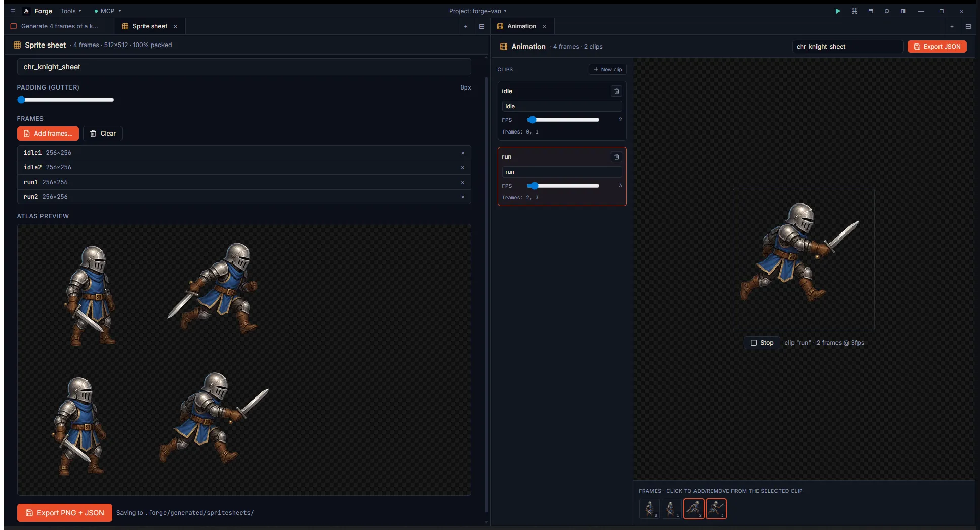Click Export PNG + JSON button
Viewport: 980px width, 530px height.
pos(65,513)
